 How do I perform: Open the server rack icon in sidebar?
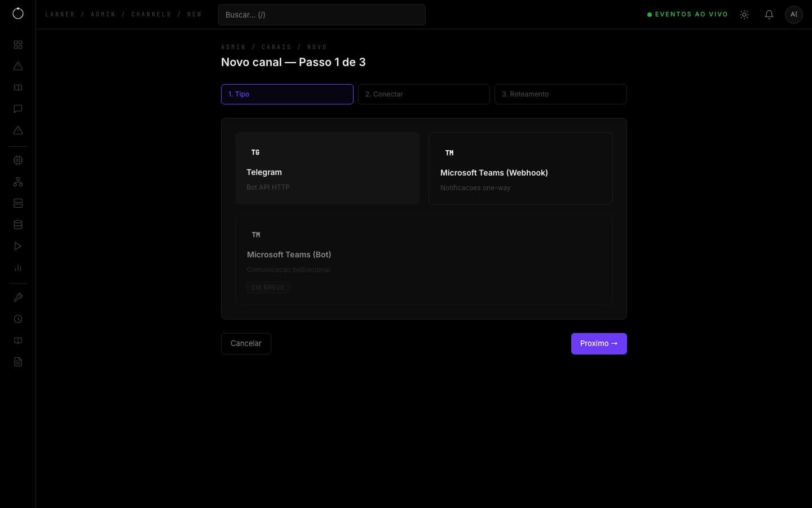(x=18, y=203)
